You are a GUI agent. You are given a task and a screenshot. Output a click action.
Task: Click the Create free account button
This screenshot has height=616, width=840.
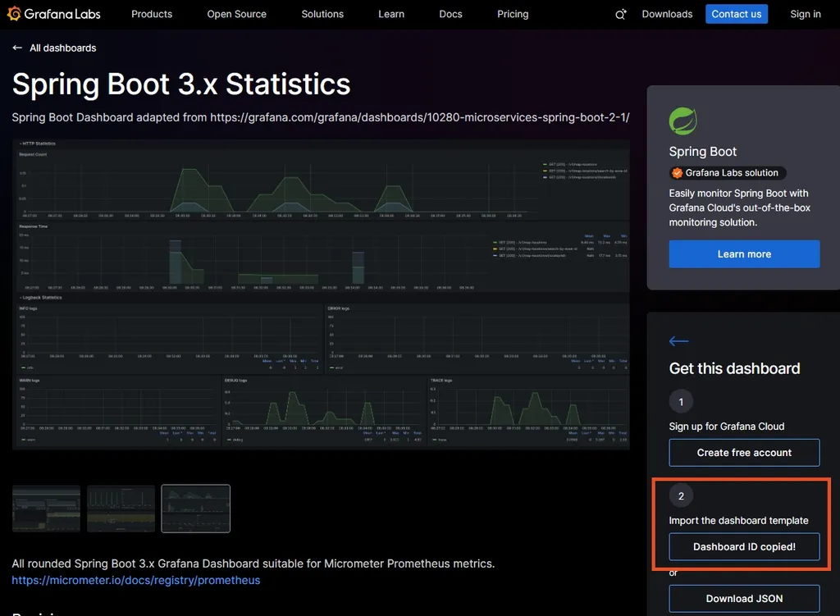pyautogui.click(x=744, y=453)
